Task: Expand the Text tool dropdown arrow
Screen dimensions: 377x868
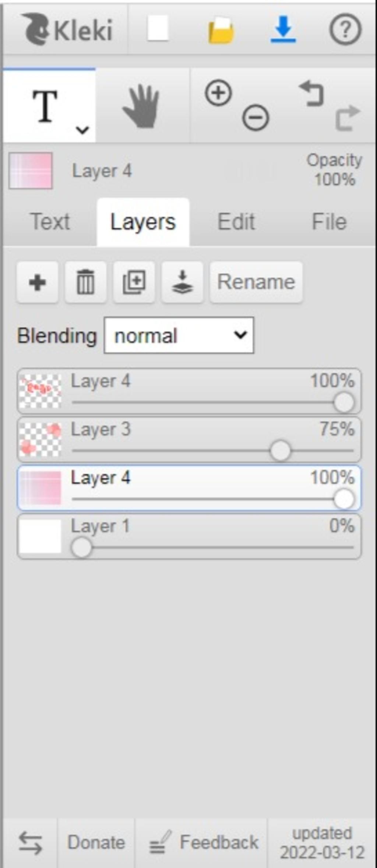Action: 82,130
